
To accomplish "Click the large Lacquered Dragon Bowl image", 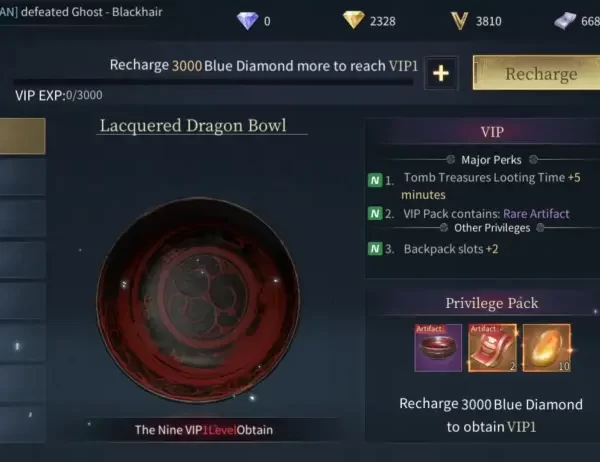I will [198, 300].
